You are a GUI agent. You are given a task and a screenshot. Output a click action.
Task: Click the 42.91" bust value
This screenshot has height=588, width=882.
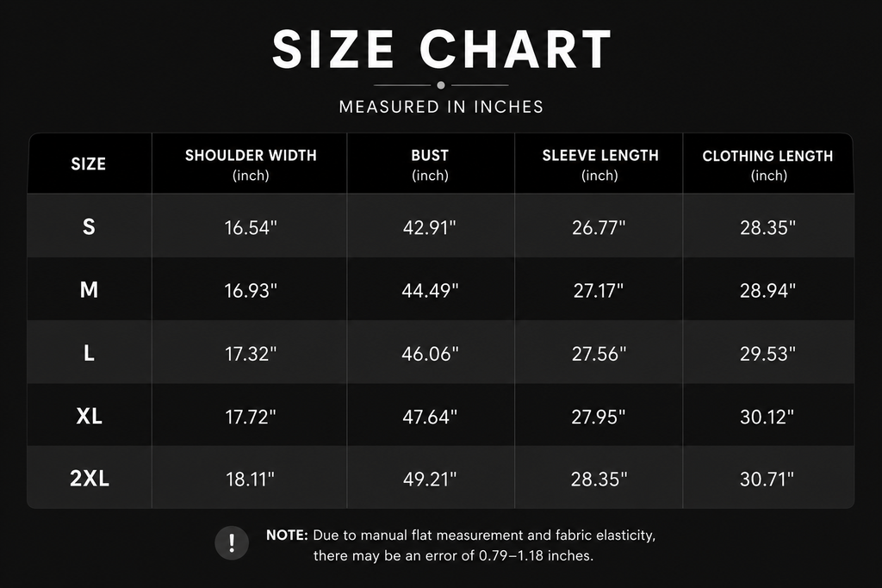point(429,227)
